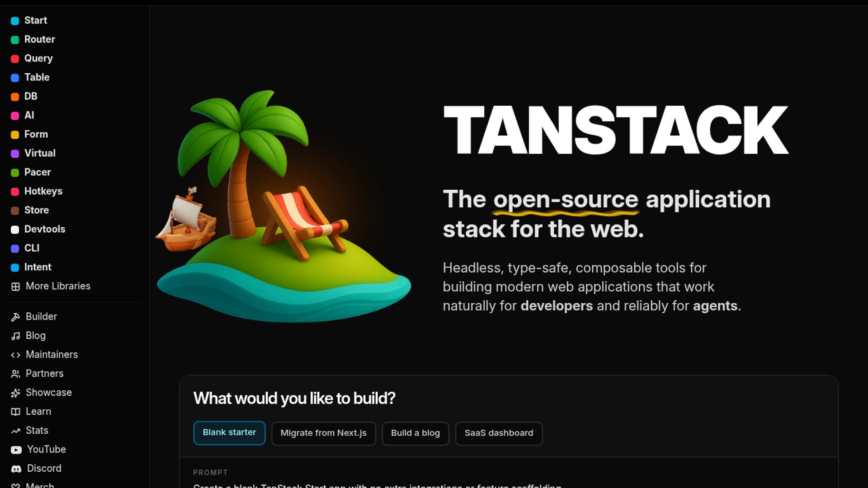Navigate to the Table library
The width and height of the screenshot is (868, 488).
[37, 77]
